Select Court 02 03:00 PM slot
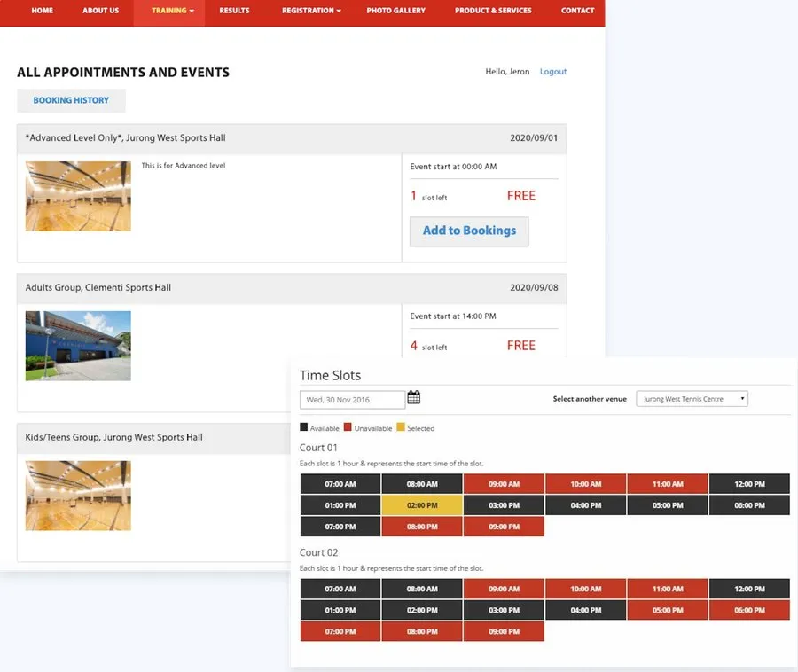 coord(504,610)
